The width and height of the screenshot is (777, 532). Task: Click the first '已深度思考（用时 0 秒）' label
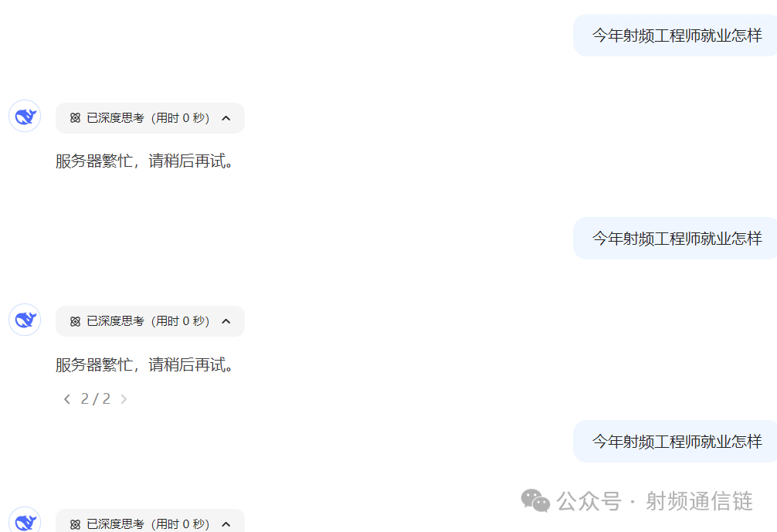[x=148, y=118]
